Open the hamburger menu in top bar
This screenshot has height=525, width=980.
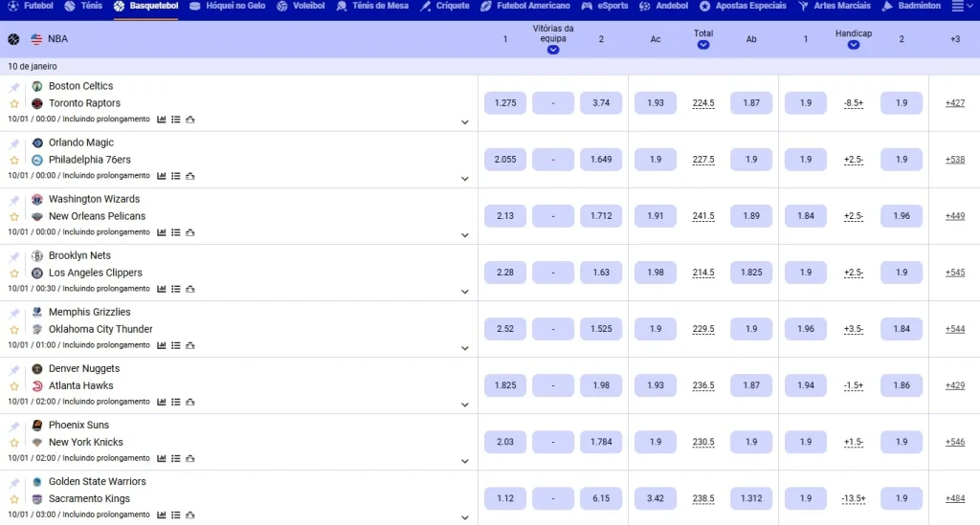(x=957, y=7)
